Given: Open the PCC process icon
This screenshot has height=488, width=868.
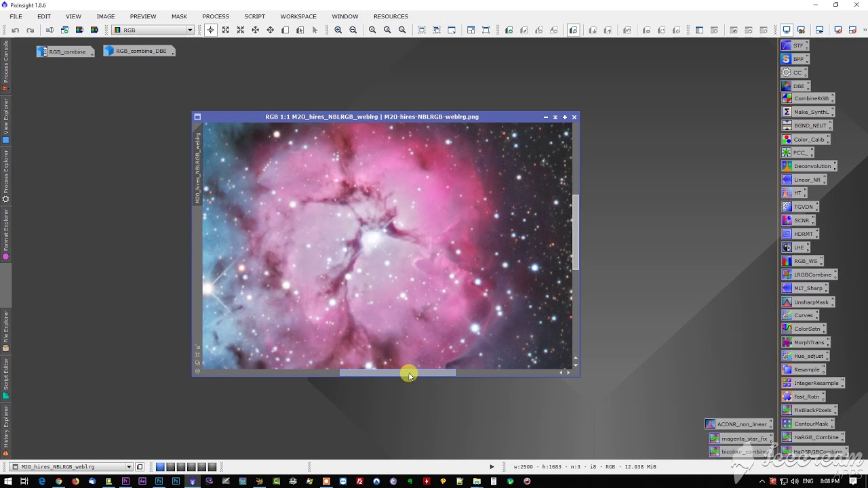Looking at the screenshot, I should (x=797, y=152).
